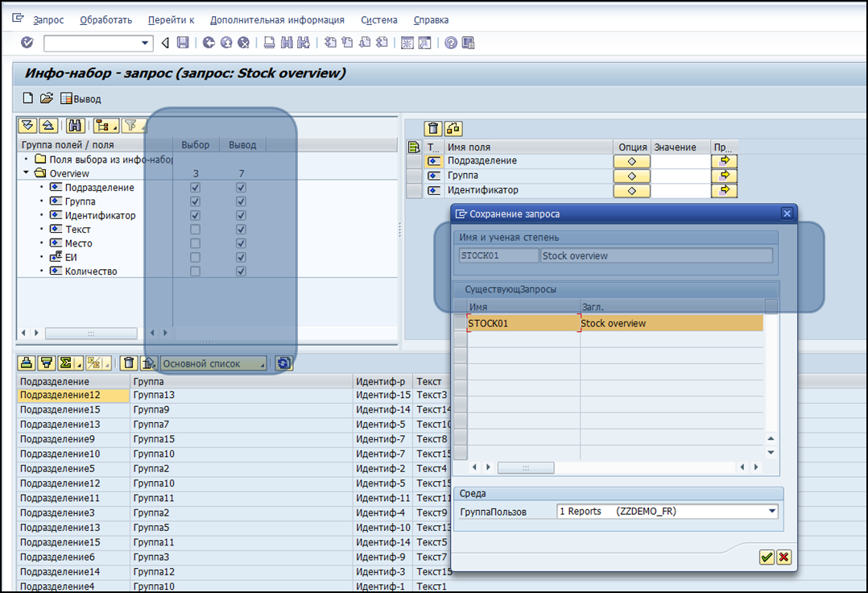The height and width of the screenshot is (593, 868).
Task: Click the binoculars Find icon in field tree
Action: (x=75, y=126)
